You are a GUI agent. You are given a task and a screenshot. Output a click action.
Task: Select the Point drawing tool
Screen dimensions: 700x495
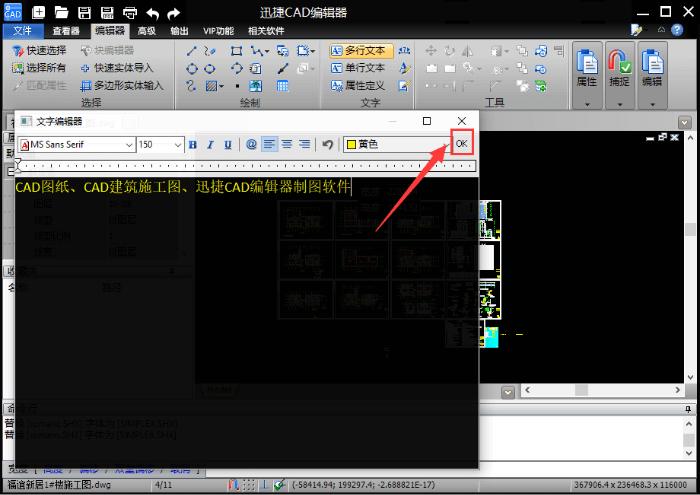click(x=238, y=86)
